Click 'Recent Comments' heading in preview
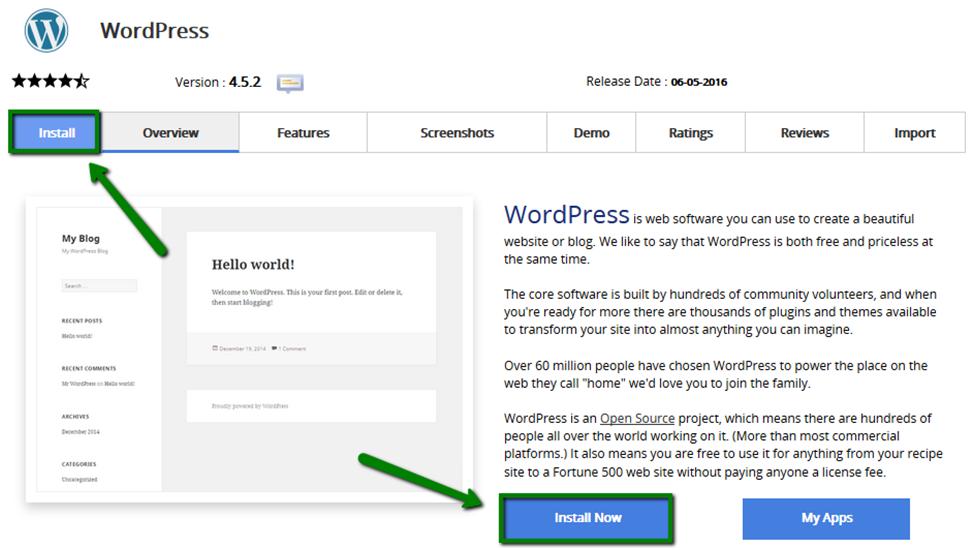Image resolution: width=974 pixels, height=550 pixels. [x=89, y=369]
